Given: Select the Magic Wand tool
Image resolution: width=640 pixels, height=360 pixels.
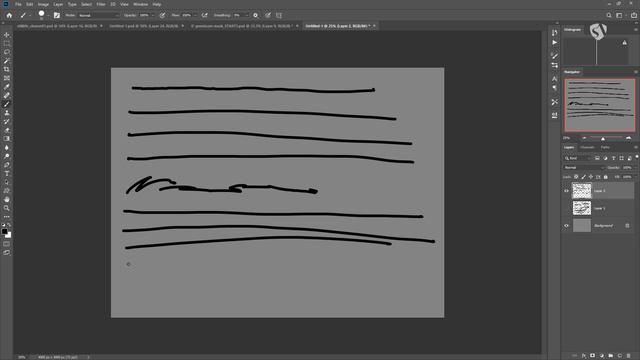Looking at the screenshot, I should pyautogui.click(x=7, y=61).
